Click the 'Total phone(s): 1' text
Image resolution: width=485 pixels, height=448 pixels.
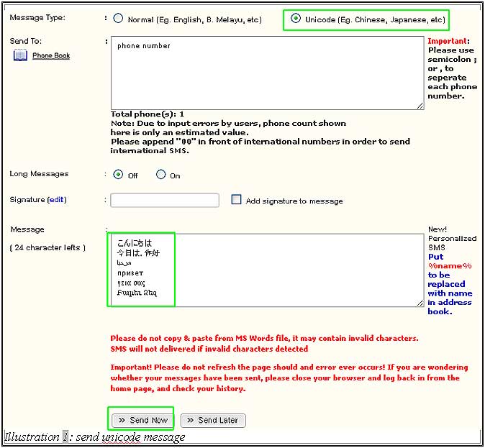click(148, 114)
